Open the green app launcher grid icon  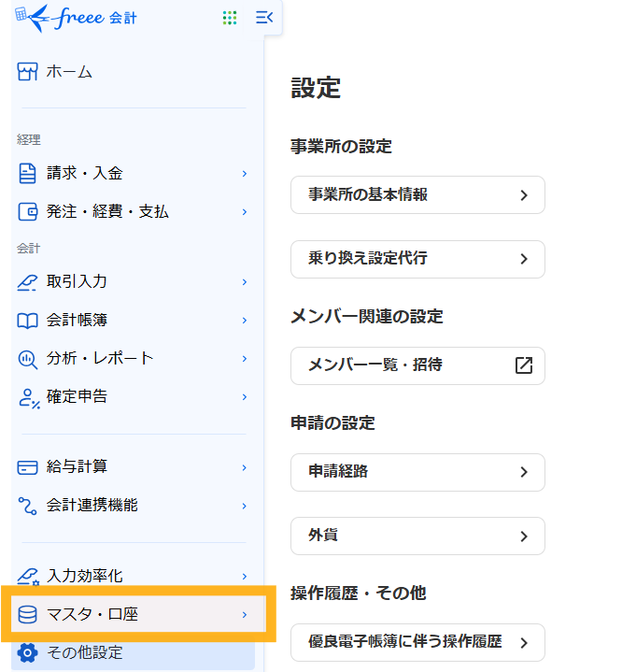pyautogui.click(x=230, y=18)
